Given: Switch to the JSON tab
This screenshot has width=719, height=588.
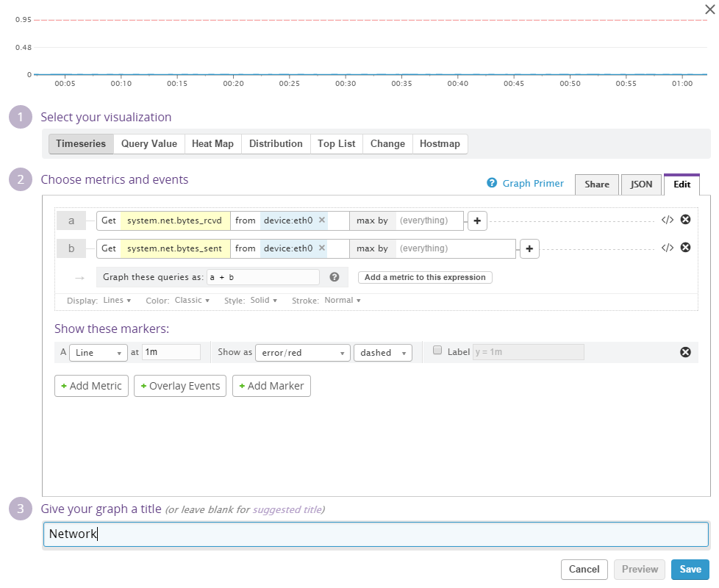Looking at the screenshot, I should coord(641,184).
